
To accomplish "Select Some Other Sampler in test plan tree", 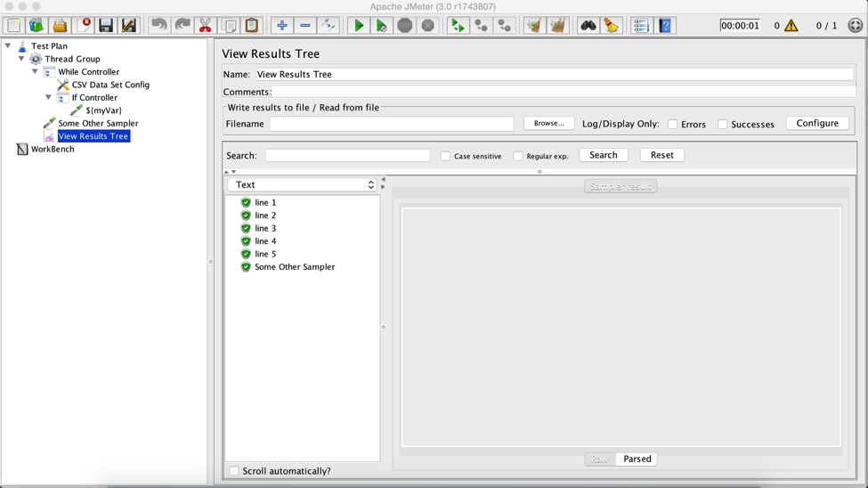I will pos(98,123).
